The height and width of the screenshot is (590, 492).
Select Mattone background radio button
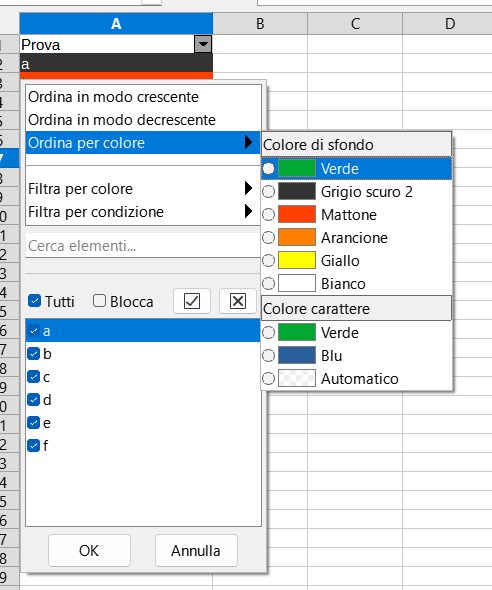(x=269, y=214)
